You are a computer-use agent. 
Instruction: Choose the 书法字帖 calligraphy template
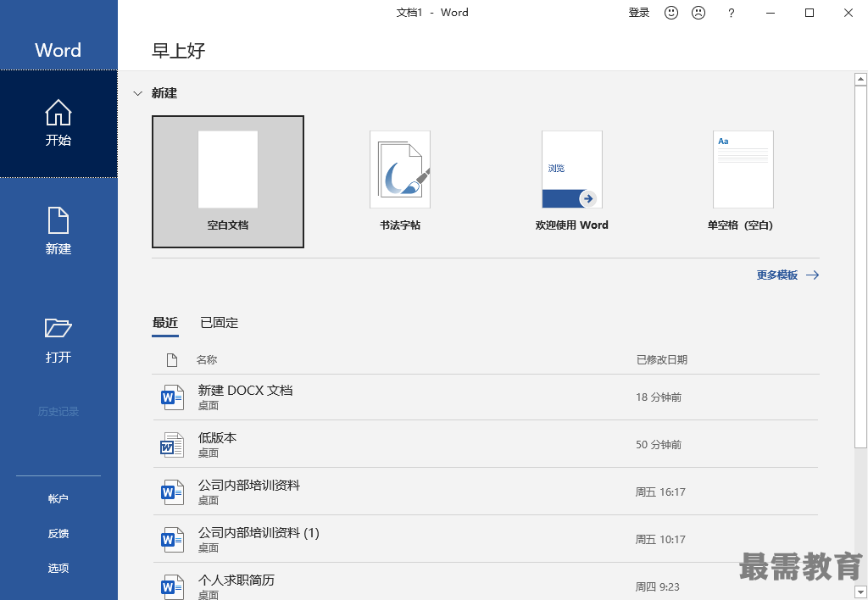[x=400, y=181]
